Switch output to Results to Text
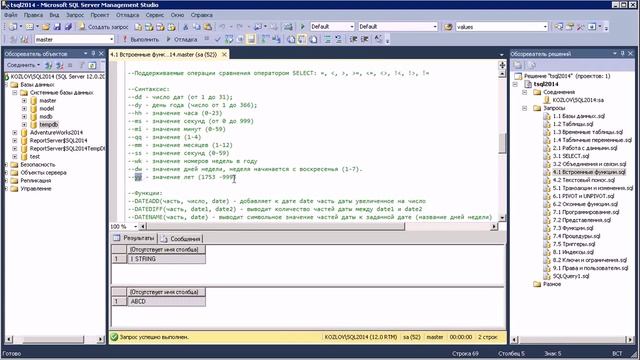Image resolution: width=640 pixels, height=360 pixels. click(291, 39)
